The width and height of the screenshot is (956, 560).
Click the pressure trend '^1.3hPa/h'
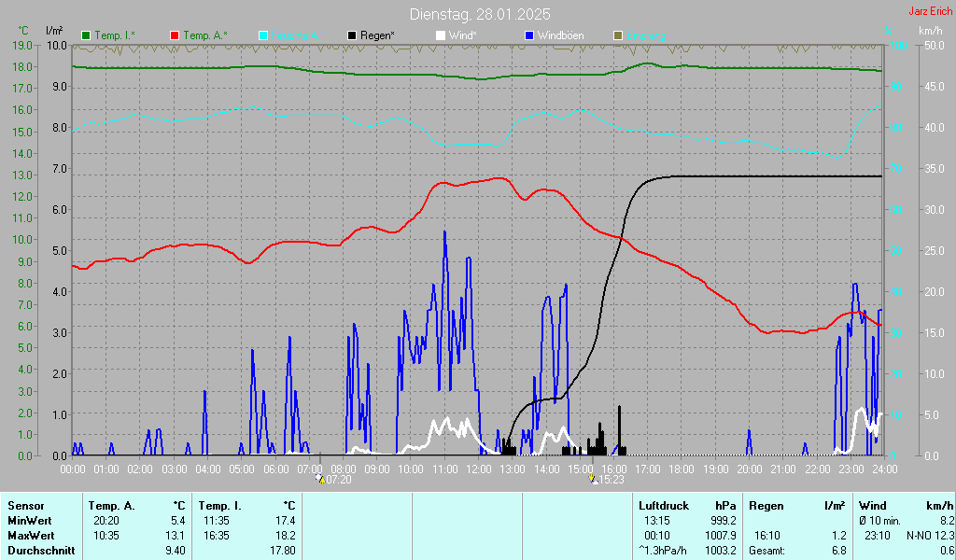pos(663,551)
